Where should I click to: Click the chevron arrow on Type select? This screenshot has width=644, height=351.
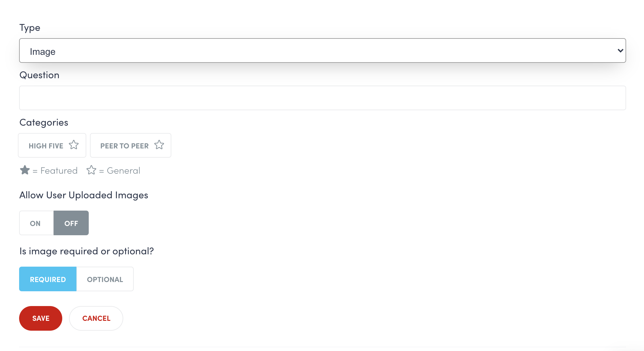pyautogui.click(x=620, y=51)
